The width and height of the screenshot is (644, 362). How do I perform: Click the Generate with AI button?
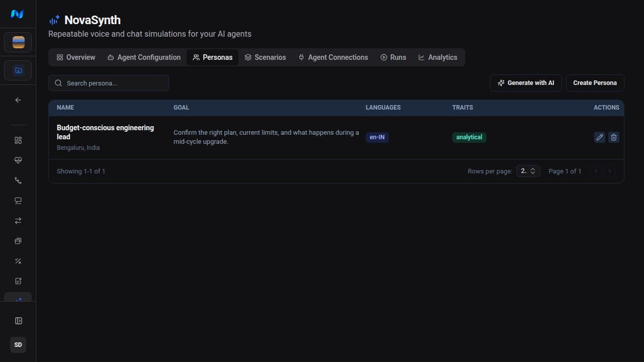(526, 83)
